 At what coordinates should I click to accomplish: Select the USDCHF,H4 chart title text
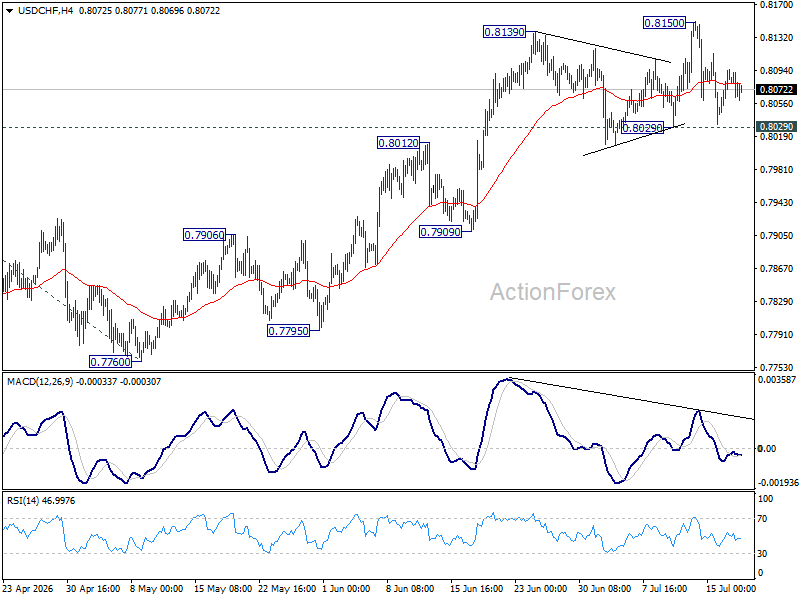[x=46, y=11]
